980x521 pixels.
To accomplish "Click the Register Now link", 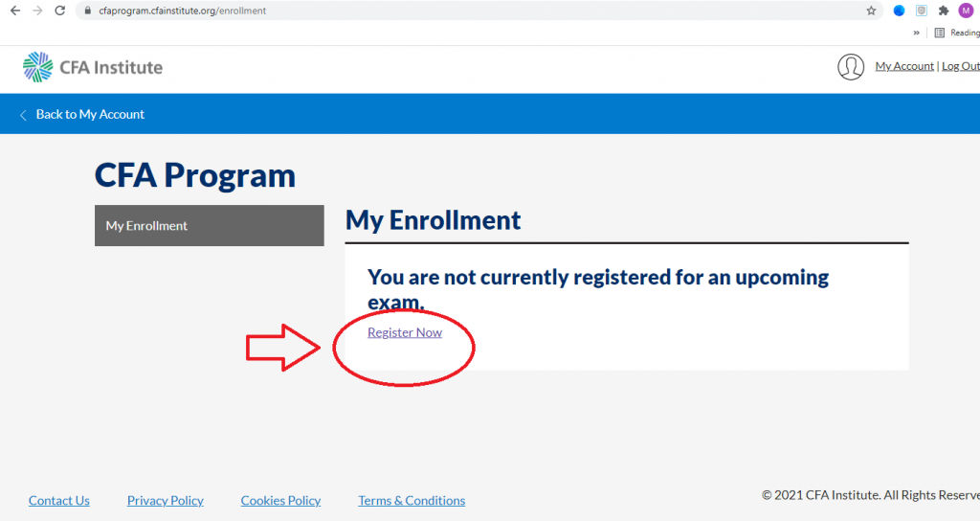I will (x=405, y=332).
